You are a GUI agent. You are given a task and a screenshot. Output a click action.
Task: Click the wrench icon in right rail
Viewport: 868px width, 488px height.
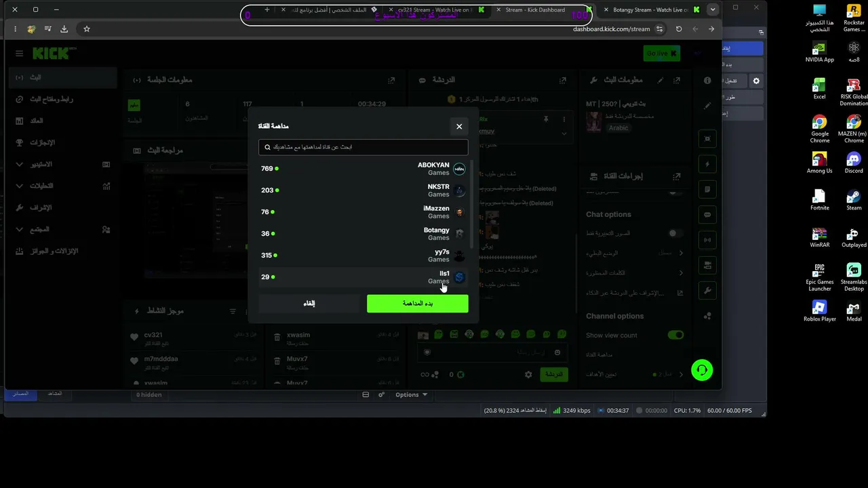click(707, 291)
